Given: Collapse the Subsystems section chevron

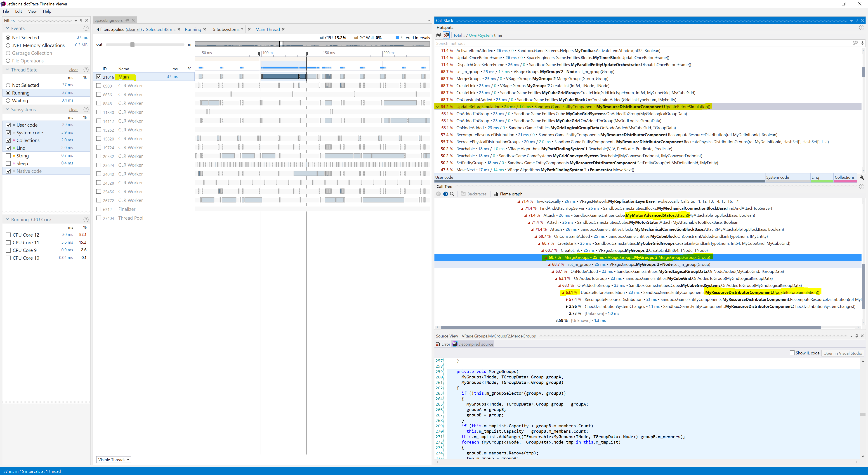Looking at the screenshot, I should [7, 109].
